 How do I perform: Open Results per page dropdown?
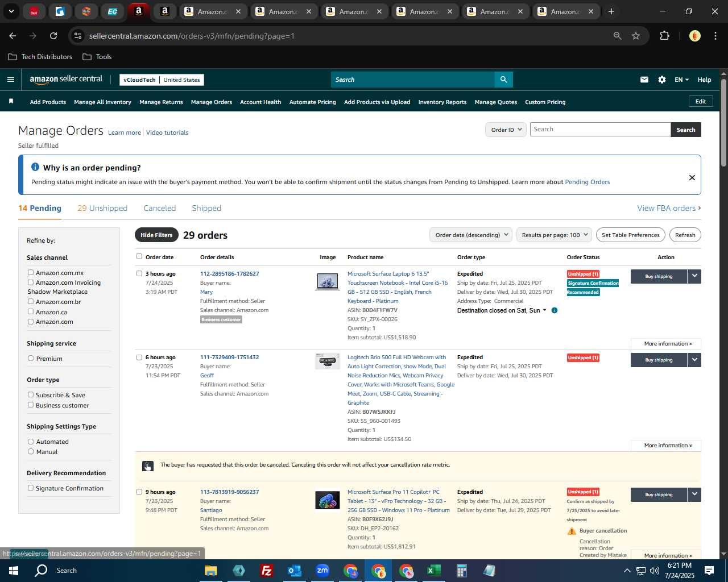pos(555,235)
